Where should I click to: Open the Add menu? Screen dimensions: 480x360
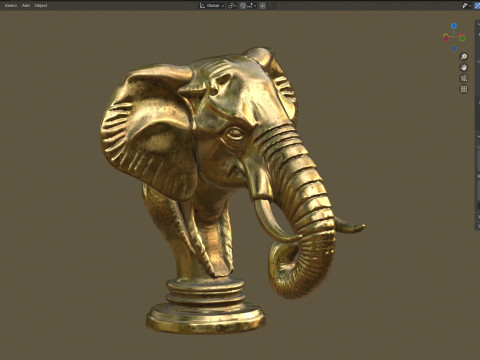point(26,6)
